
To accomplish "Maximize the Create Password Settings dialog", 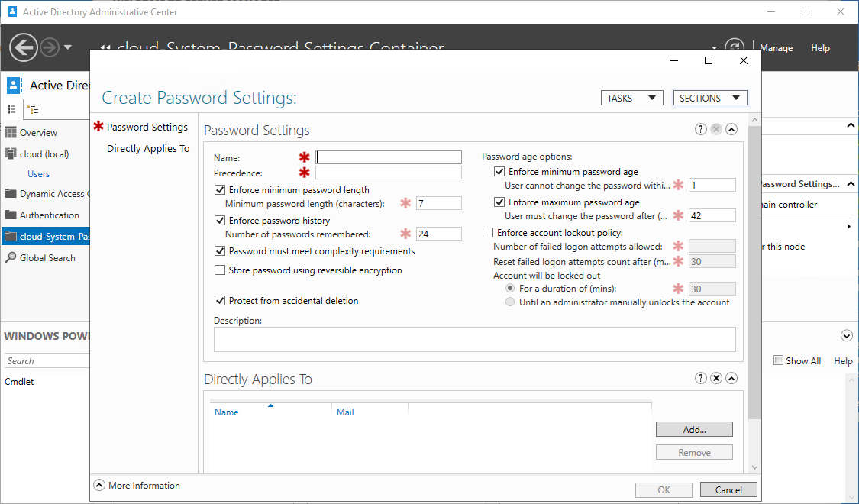I will tap(709, 61).
